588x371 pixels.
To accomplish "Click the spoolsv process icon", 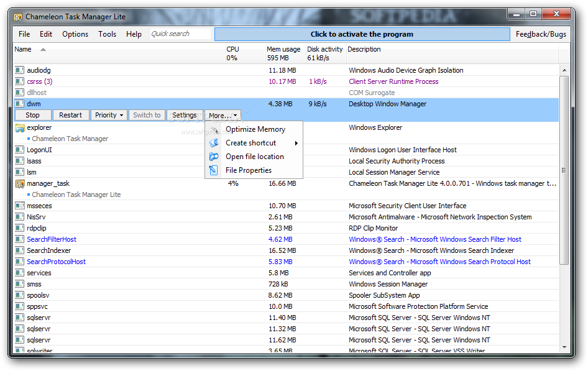I will (19, 295).
